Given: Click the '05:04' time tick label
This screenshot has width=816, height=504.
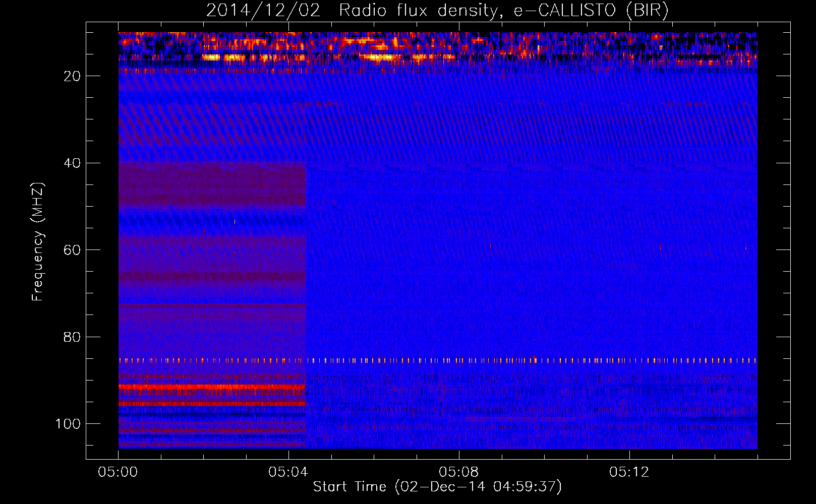Looking at the screenshot, I should pyautogui.click(x=288, y=472).
